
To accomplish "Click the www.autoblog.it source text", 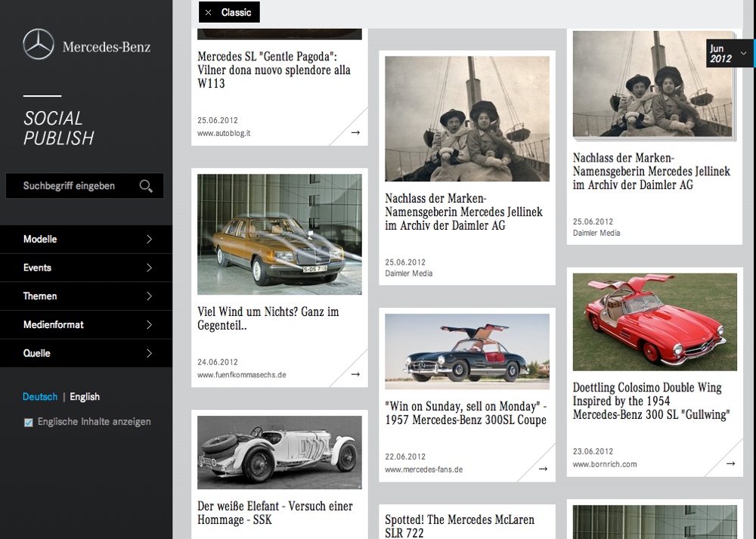I will point(224,133).
